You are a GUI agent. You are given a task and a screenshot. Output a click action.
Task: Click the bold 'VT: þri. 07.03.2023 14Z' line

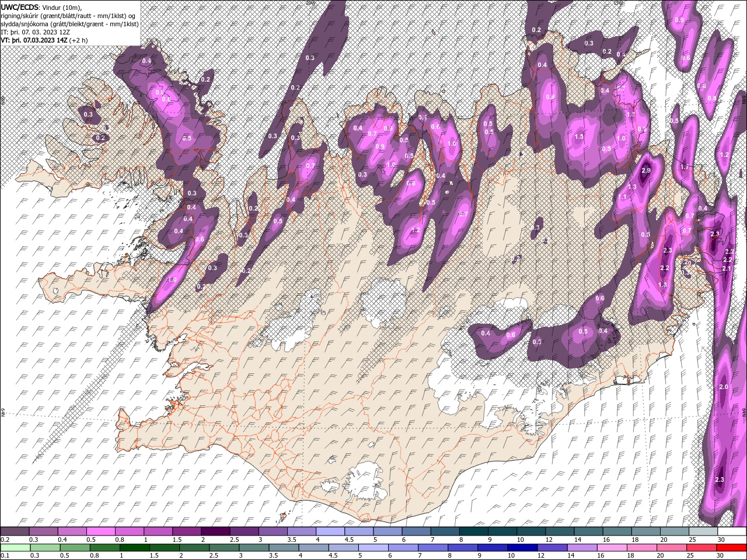coord(34,40)
